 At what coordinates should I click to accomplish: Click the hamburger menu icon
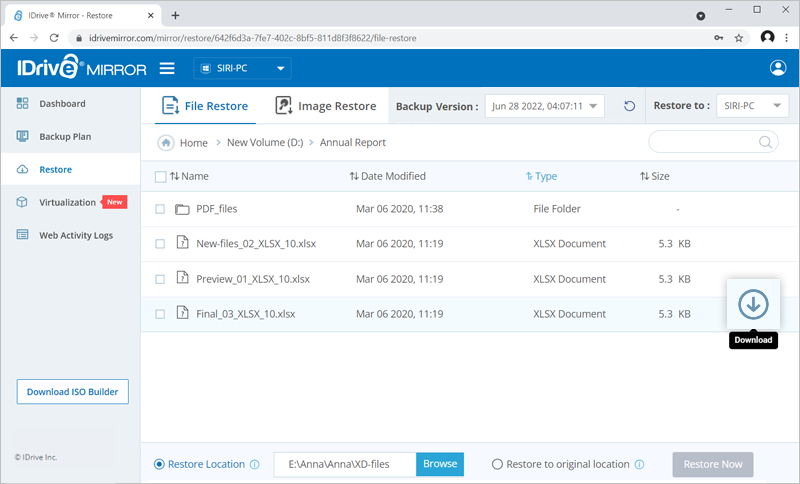tap(167, 68)
